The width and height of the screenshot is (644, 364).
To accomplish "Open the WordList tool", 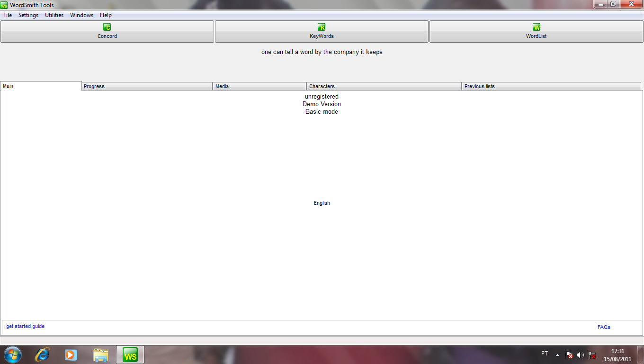I will click(x=536, y=31).
